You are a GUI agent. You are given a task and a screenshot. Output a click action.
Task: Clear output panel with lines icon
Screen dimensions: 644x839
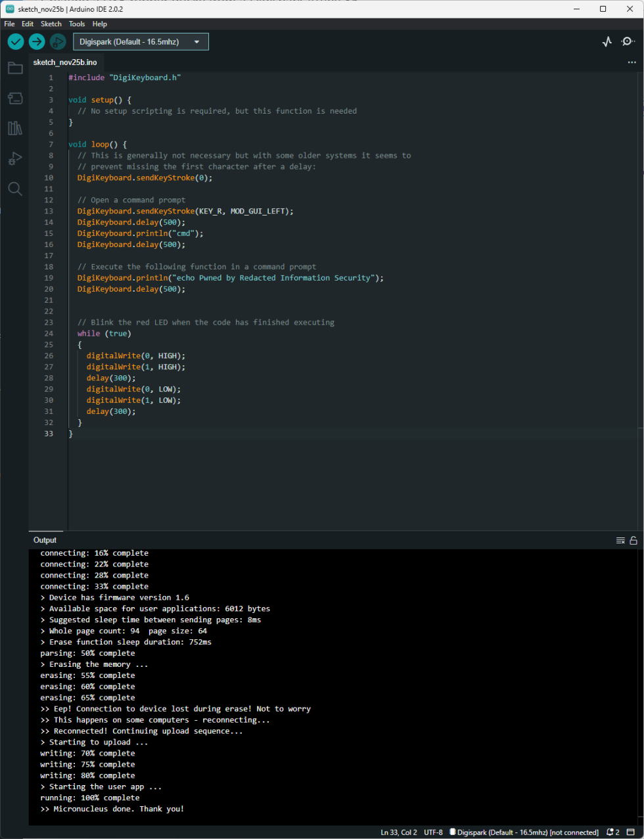coord(620,541)
